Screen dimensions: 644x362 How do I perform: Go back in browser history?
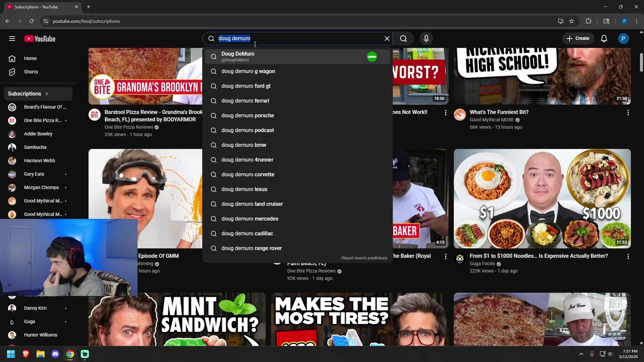click(7, 21)
